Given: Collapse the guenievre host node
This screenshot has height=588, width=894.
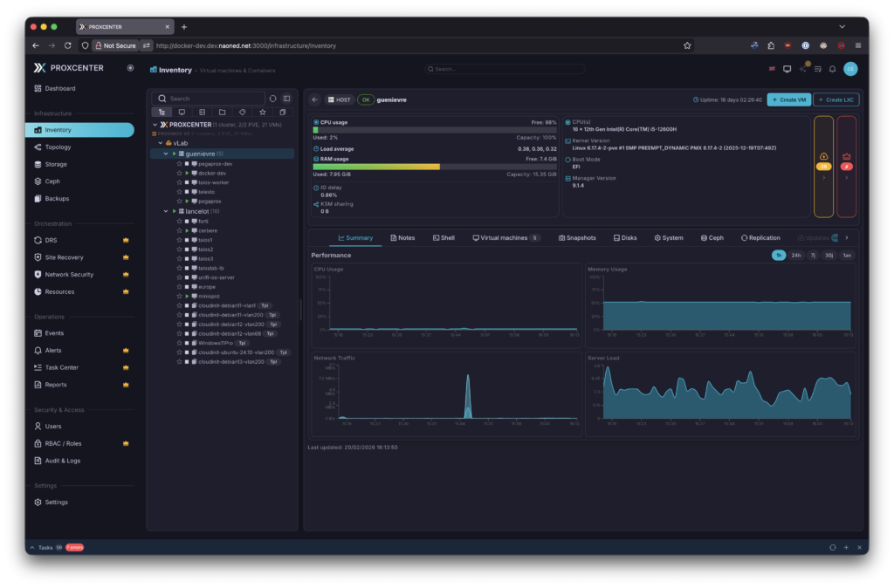Looking at the screenshot, I should (x=165, y=154).
